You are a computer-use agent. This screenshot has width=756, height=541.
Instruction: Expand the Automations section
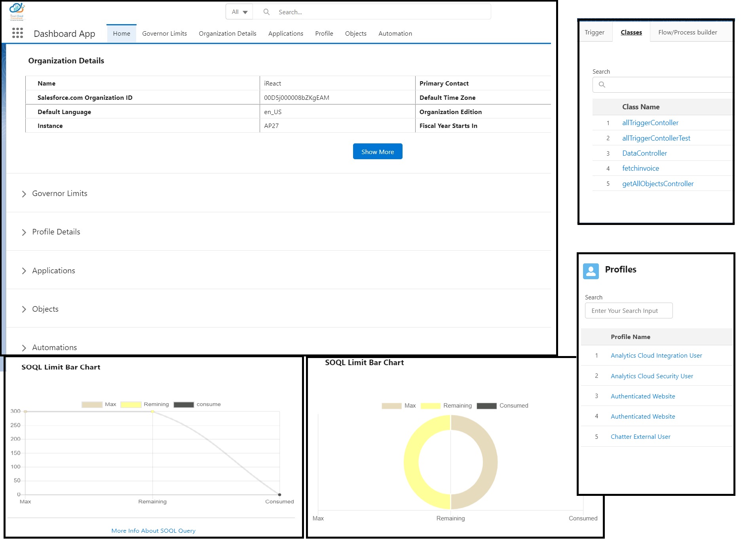pos(49,347)
